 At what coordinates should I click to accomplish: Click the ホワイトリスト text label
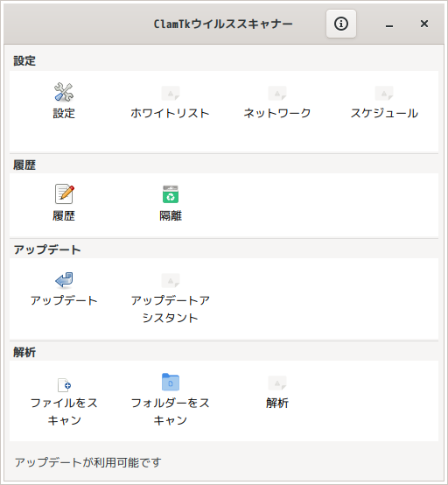tap(170, 113)
